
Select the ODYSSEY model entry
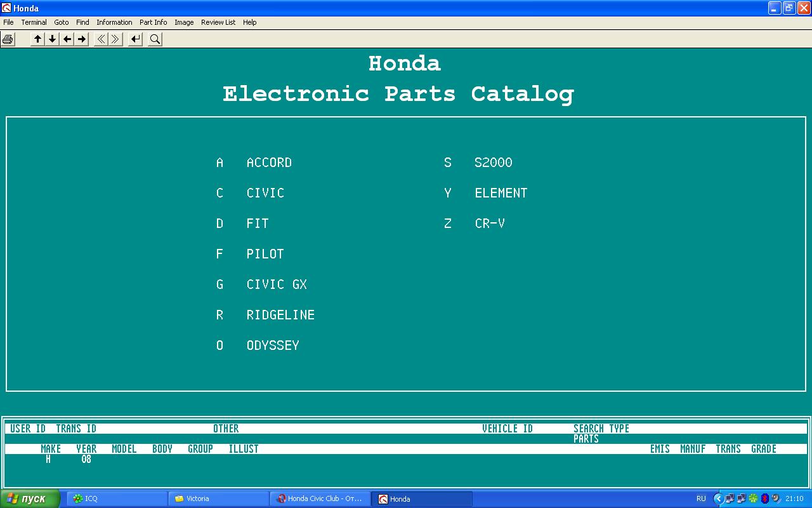click(273, 345)
